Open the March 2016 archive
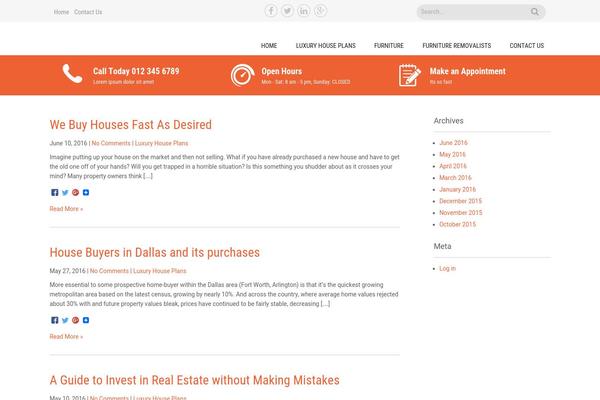600x400 pixels. point(455,178)
